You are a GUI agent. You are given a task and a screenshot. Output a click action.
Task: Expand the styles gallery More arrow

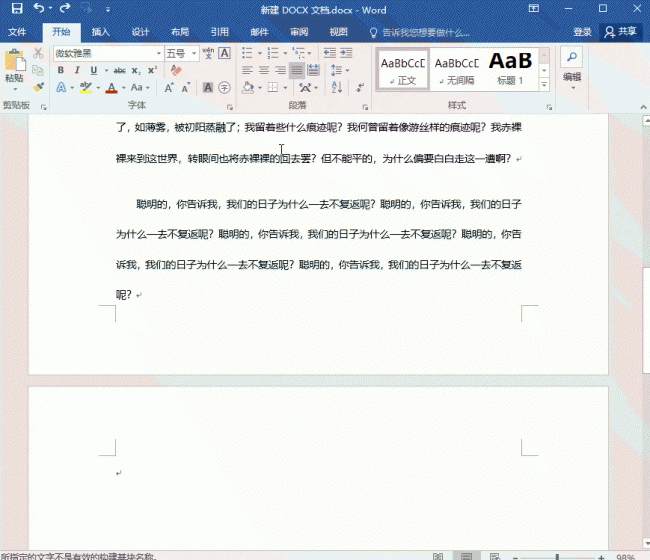coord(544,85)
